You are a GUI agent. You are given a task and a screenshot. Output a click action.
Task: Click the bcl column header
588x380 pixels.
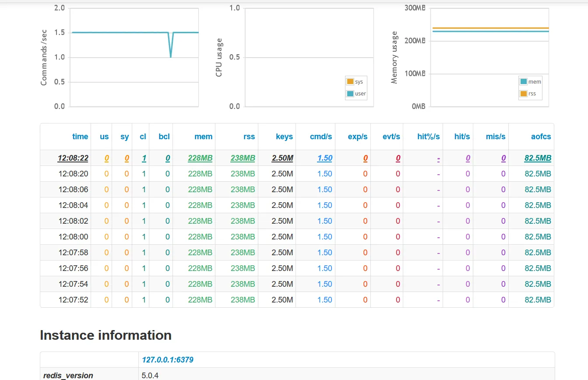[164, 137]
